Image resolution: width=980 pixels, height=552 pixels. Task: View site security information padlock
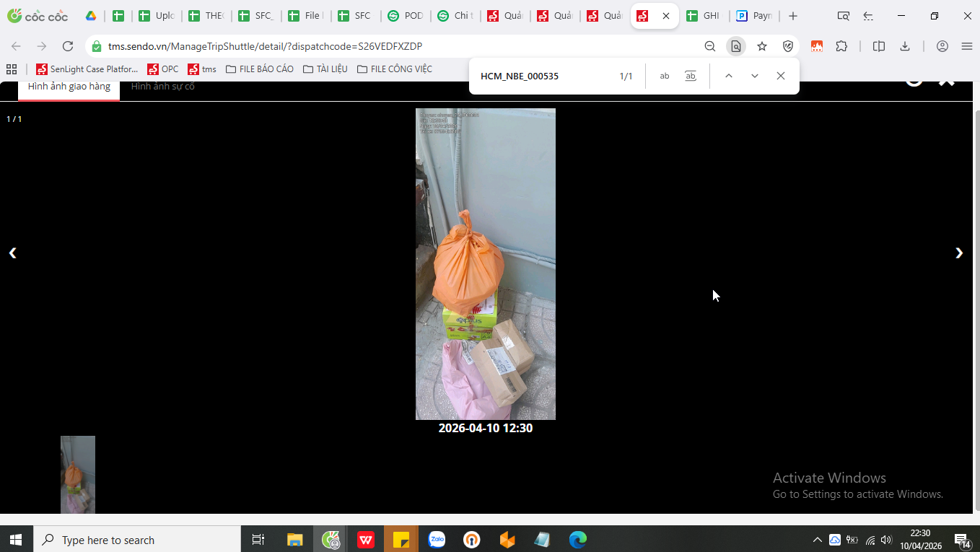[x=97, y=46]
